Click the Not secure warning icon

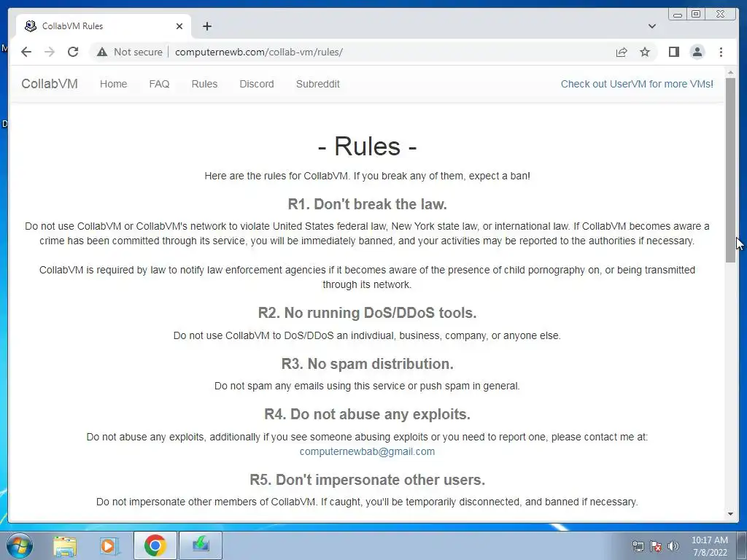click(102, 52)
